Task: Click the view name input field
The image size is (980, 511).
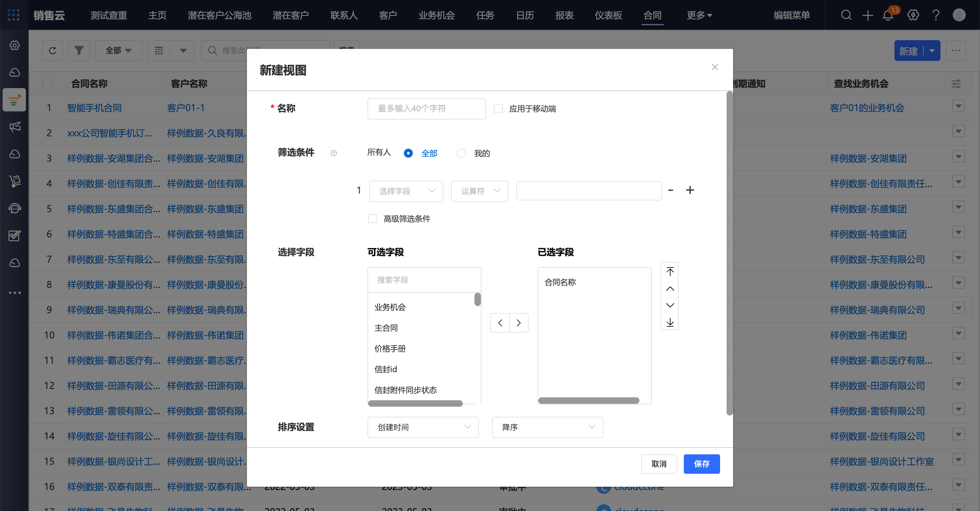Action: [426, 108]
